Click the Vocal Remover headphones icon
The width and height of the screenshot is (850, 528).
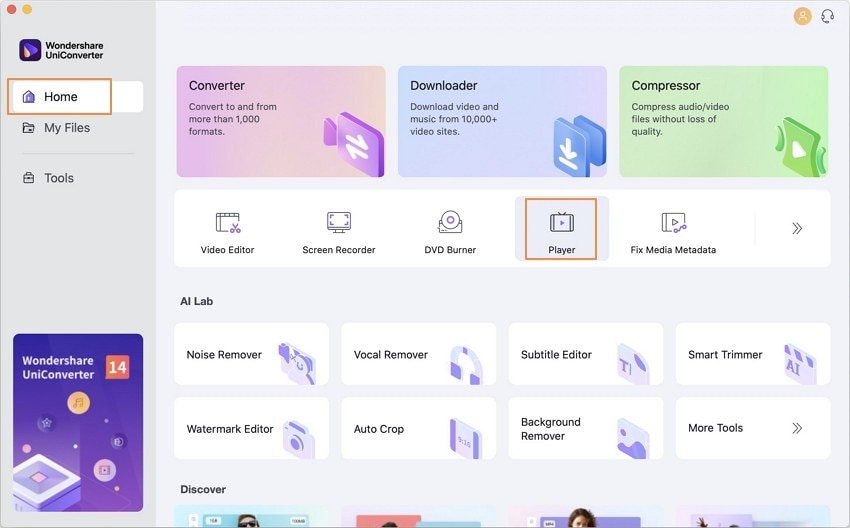(466, 365)
